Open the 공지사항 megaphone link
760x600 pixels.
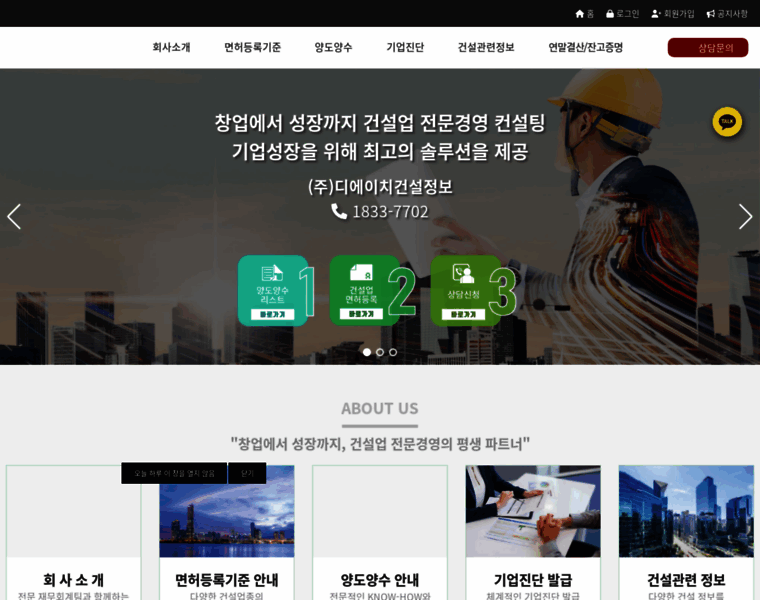[727, 14]
